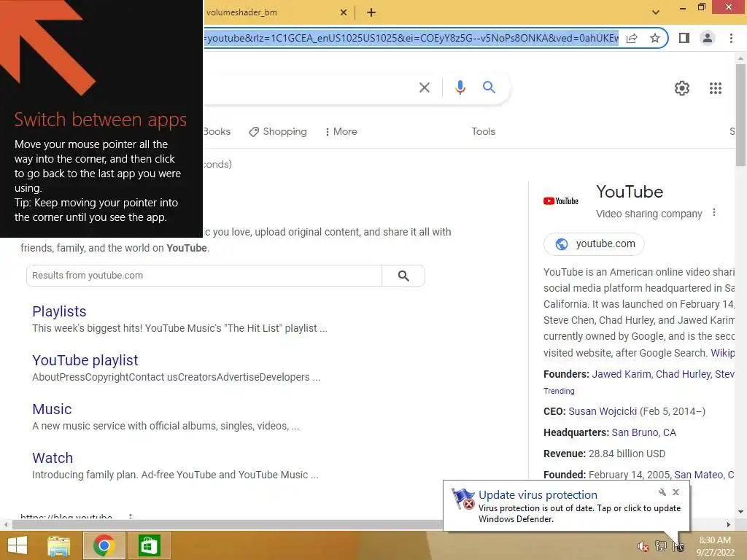The height and width of the screenshot is (560, 747).
Task: Click the network tray icon
Action: click(x=661, y=546)
